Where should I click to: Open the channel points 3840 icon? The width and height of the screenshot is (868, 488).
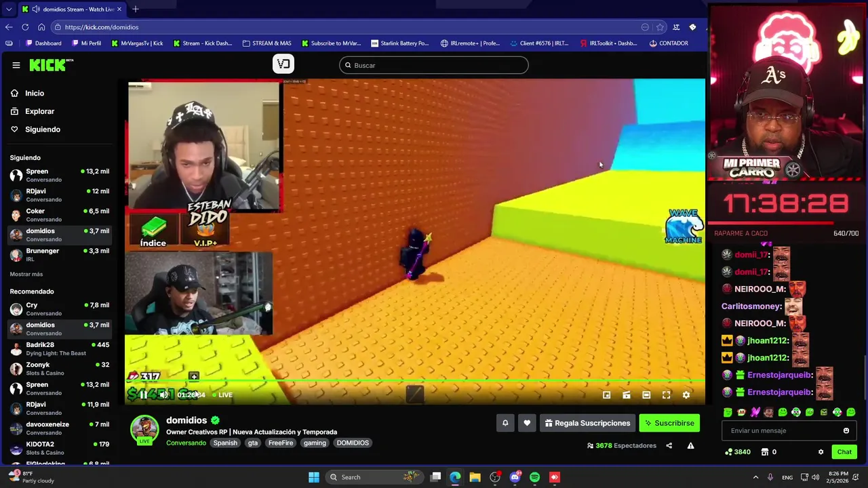[738, 452]
